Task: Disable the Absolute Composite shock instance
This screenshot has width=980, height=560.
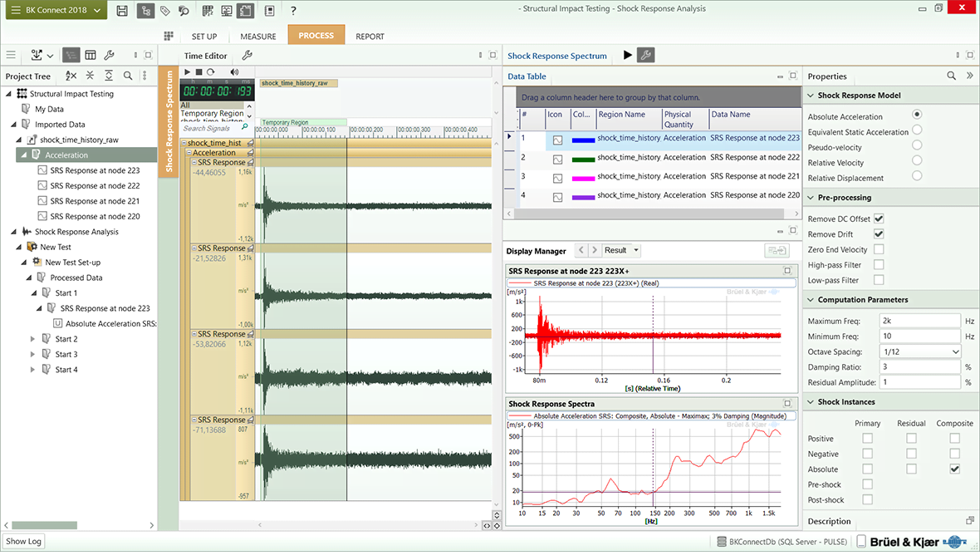Action: point(954,469)
